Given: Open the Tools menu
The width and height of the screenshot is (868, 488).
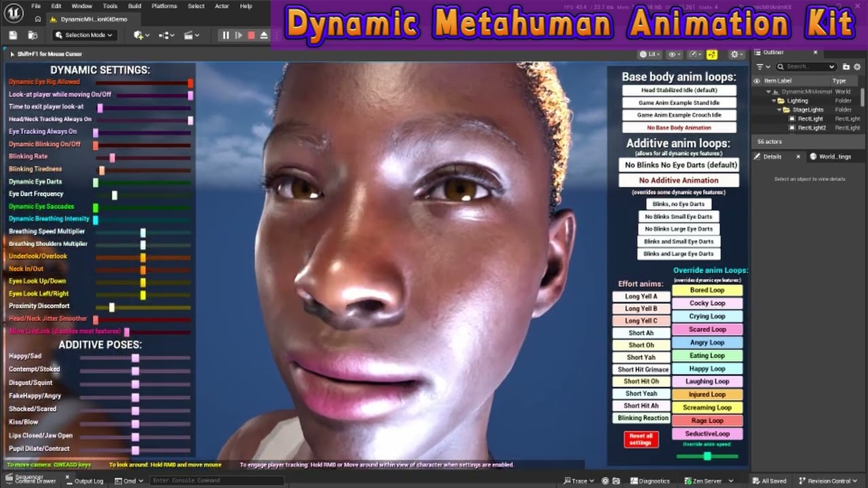Looking at the screenshot, I should [x=110, y=6].
